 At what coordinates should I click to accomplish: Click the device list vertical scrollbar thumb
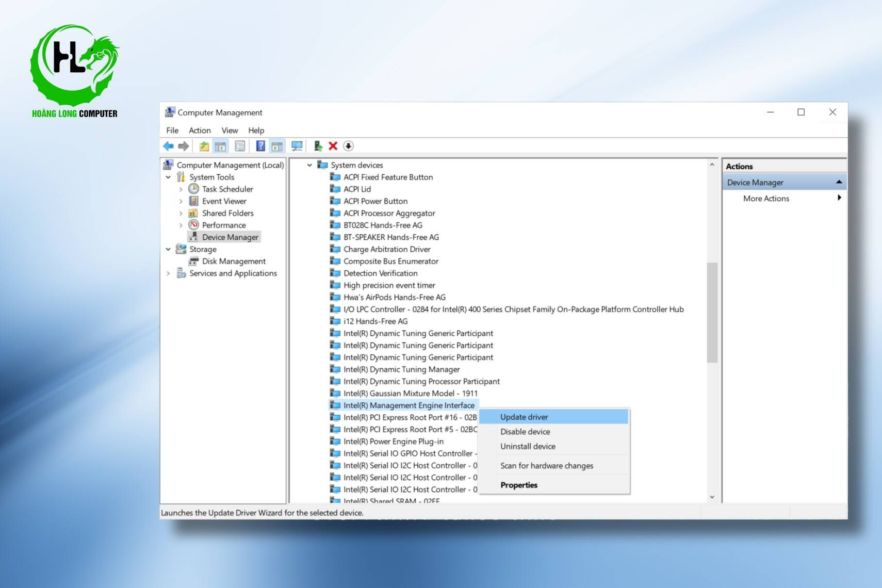point(712,313)
